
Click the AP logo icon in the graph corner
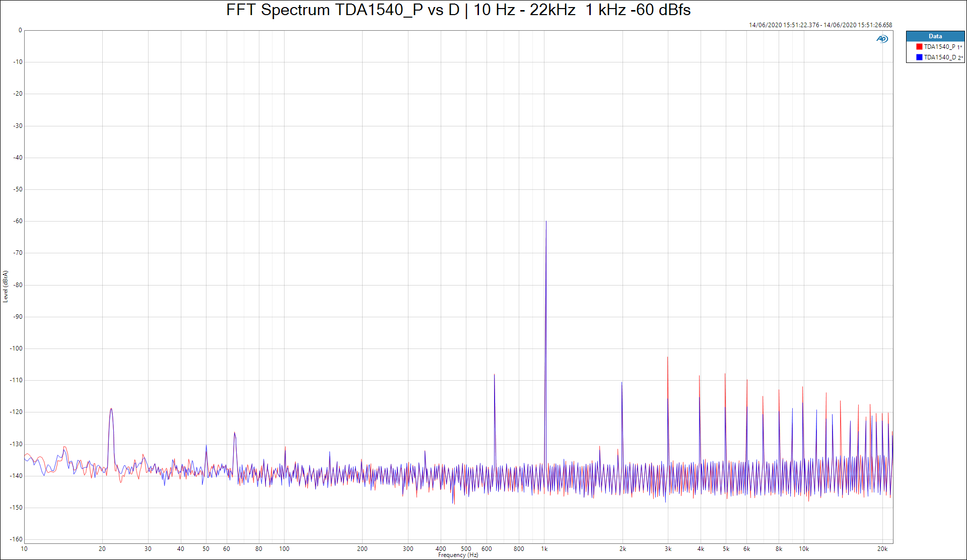coord(882,39)
